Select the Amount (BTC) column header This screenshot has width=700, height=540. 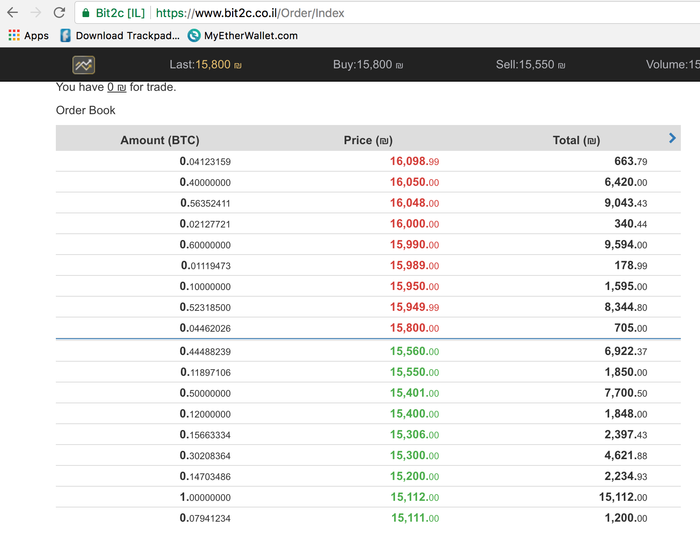[160, 140]
